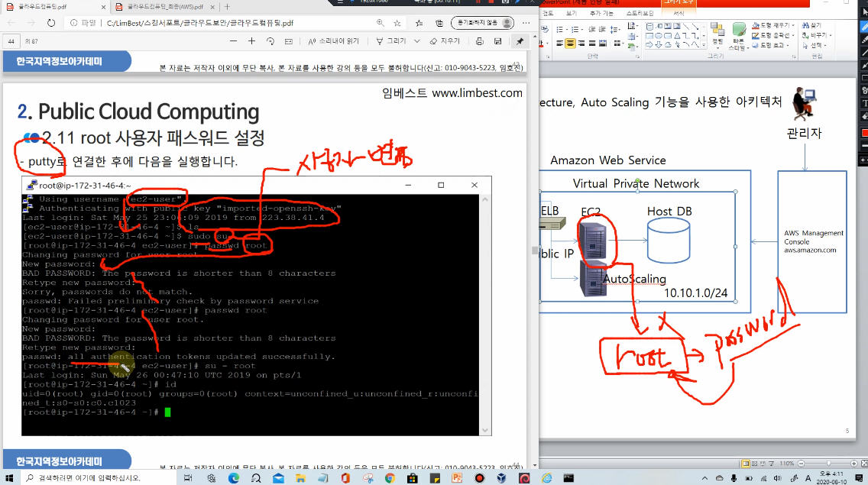Open the favorites list icon
The image size is (868, 485).
point(419,23)
